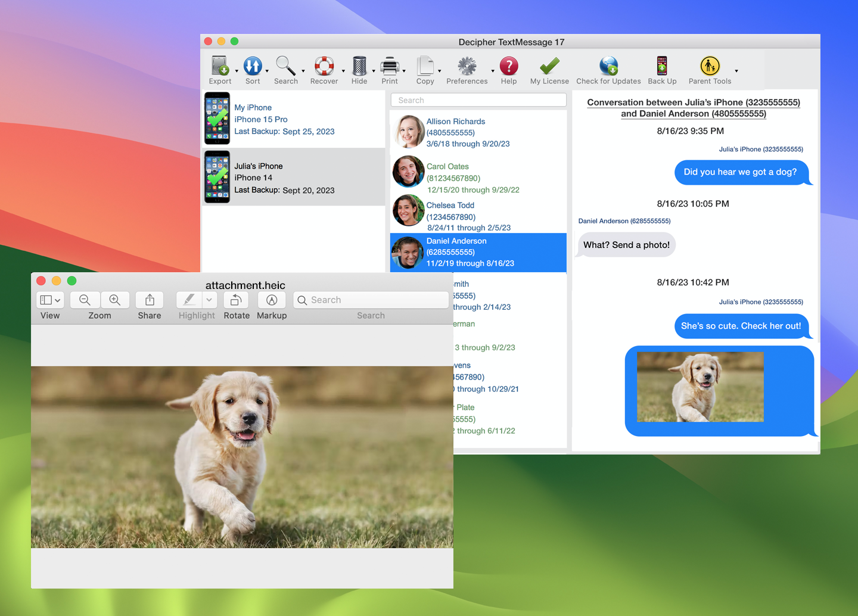
Task: Click the Recover lifebuoy icon
Action: [324, 66]
